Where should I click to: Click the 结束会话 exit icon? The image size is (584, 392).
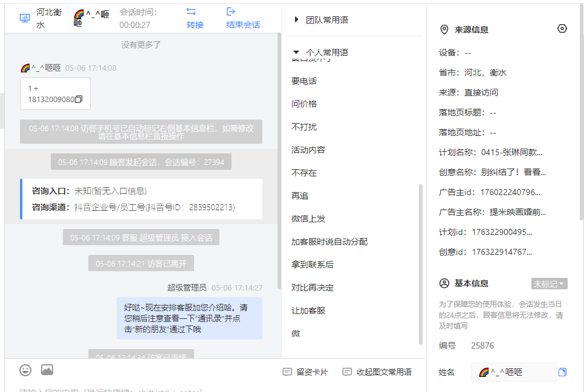[231, 11]
